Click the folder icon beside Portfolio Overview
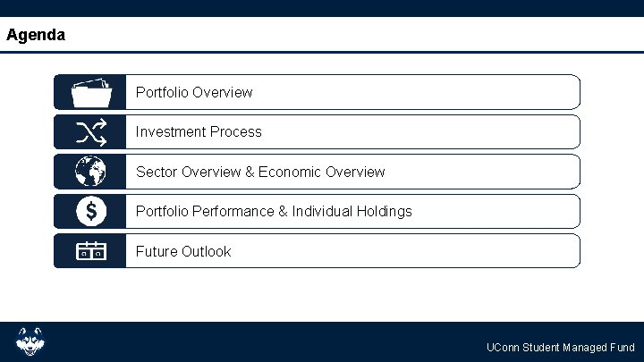644x362 pixels. click(90, 92)
